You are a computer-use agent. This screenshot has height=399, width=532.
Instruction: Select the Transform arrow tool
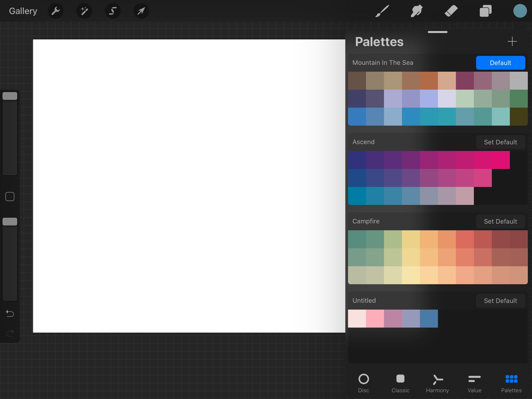coord(141,11)
